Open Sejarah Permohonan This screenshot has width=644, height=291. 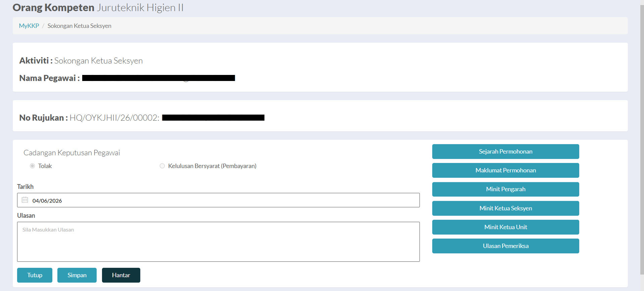click(x=506, y=152)
